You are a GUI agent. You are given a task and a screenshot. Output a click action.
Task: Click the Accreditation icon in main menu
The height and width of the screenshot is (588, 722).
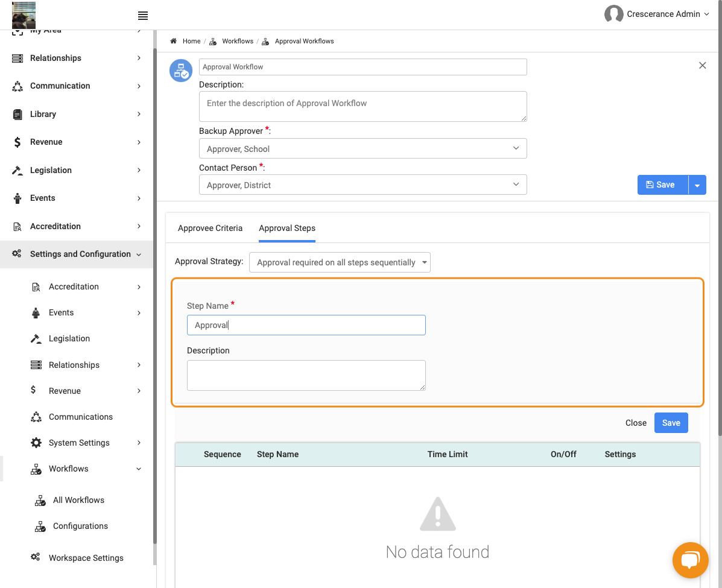[x=17, y=227]
